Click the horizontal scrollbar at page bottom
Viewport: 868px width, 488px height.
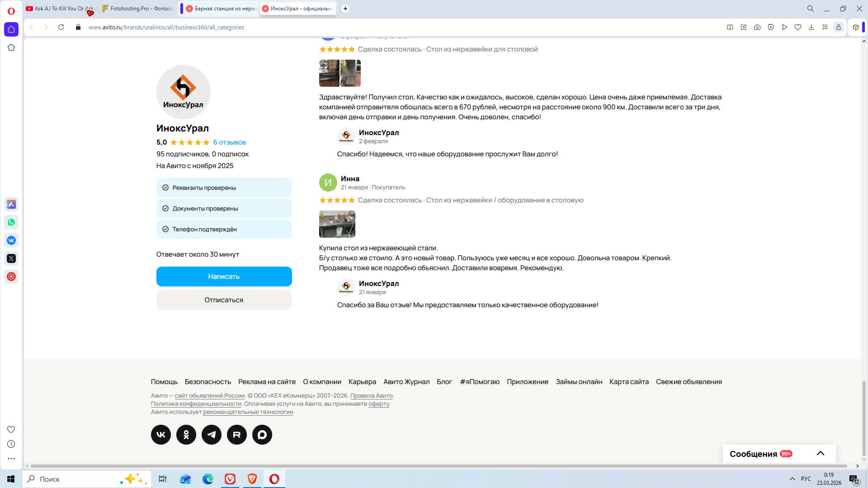click(439, 466)
